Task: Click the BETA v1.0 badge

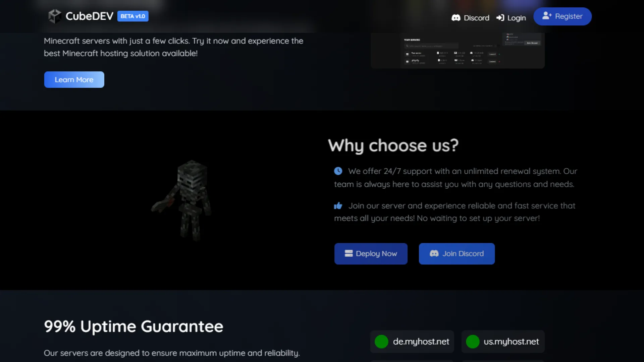Action: (x=133, y=16)
